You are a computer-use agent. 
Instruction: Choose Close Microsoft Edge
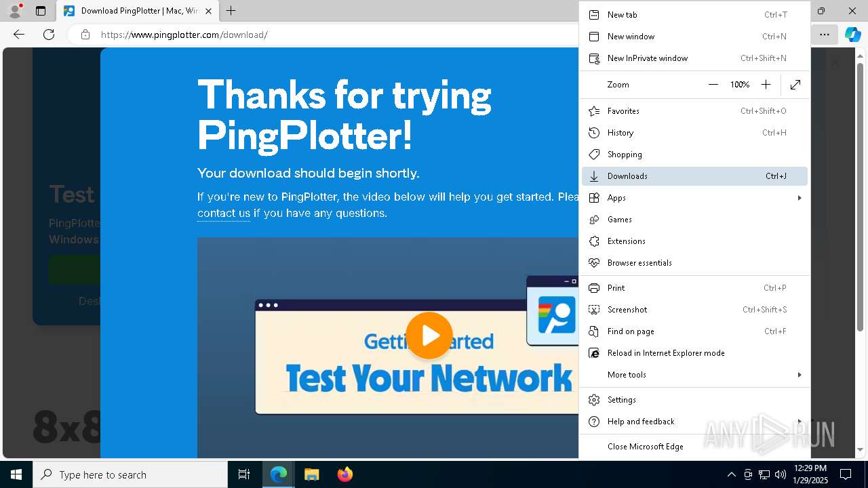694,447
